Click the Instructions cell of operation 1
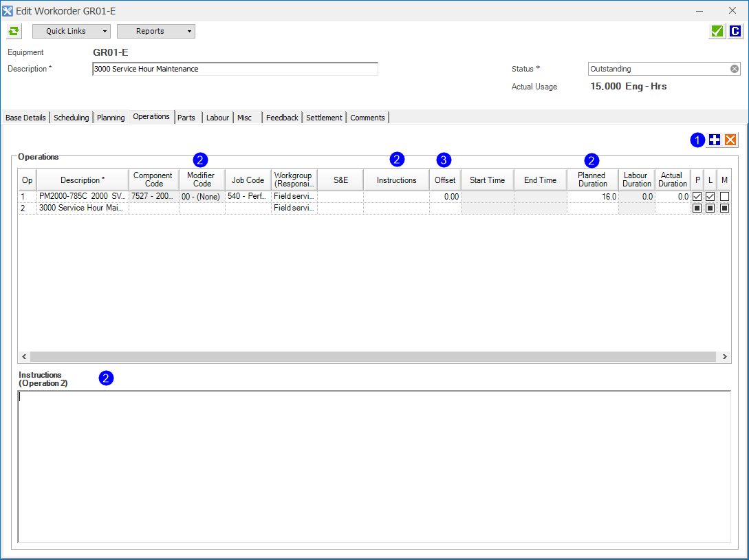 (396, 196)
